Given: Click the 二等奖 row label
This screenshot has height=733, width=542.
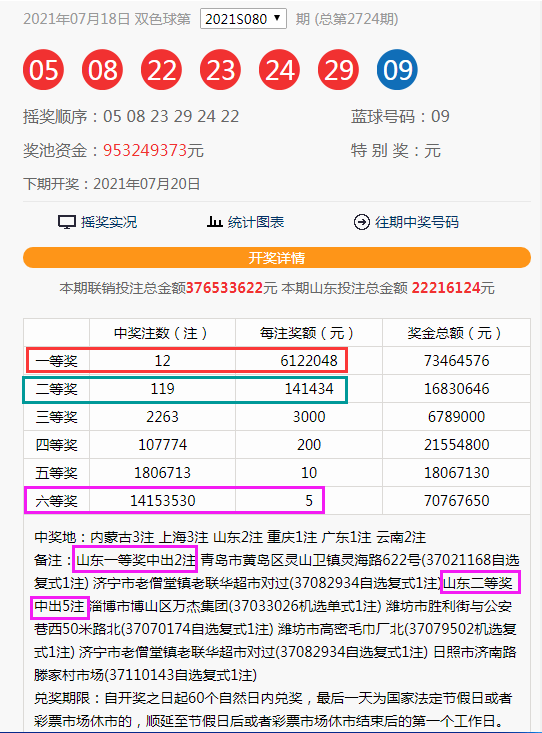Looking at the screenshot, I should [57, 389].
